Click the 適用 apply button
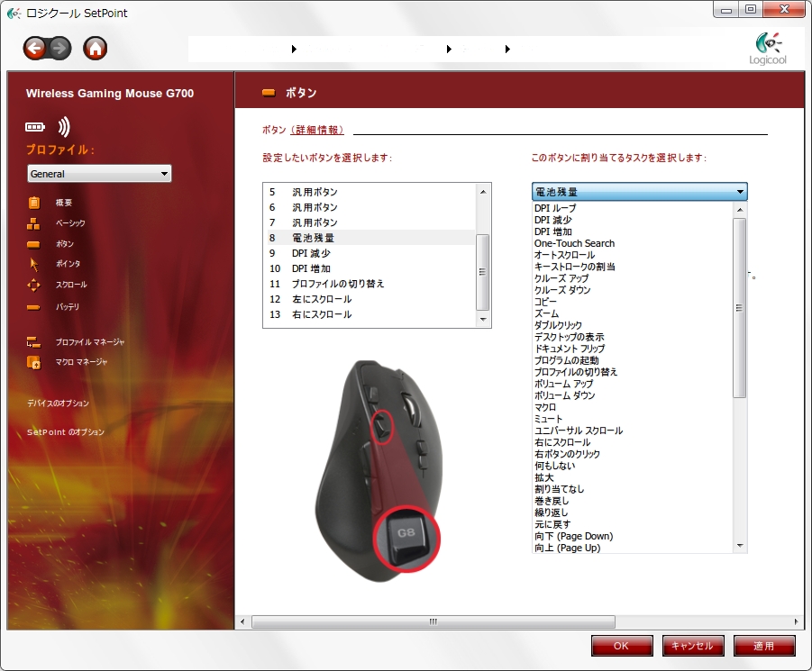The height and width of the screenshot is (671, 812). 764,646
